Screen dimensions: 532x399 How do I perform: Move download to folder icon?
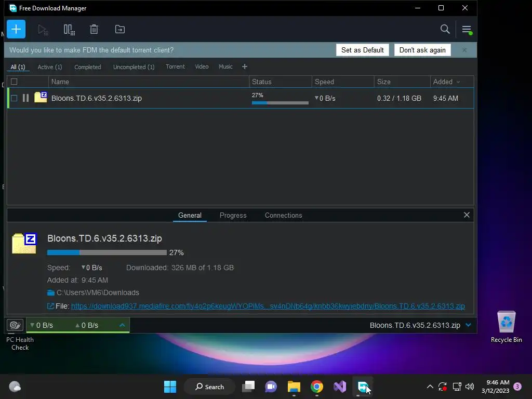pos(120,30)
